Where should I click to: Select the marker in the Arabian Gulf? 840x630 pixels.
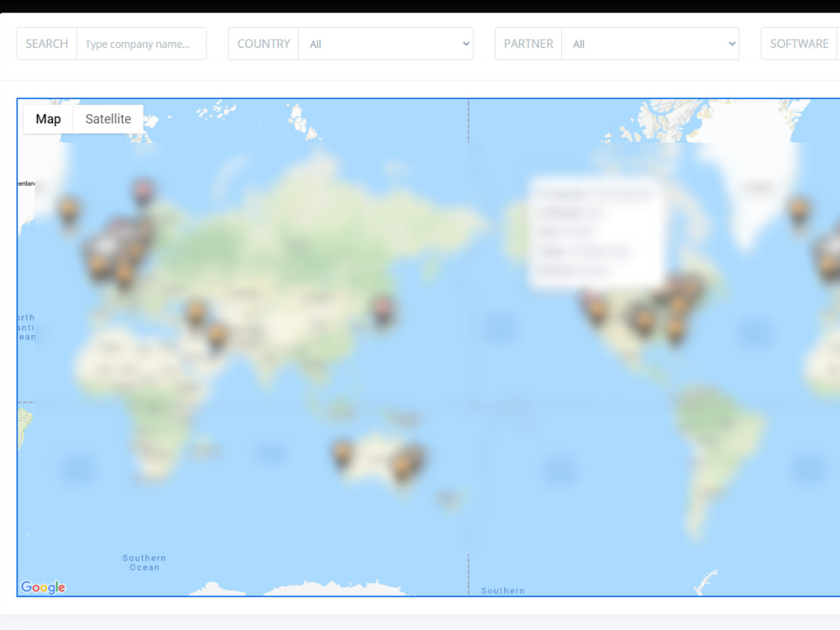click(x=217, y=337)
